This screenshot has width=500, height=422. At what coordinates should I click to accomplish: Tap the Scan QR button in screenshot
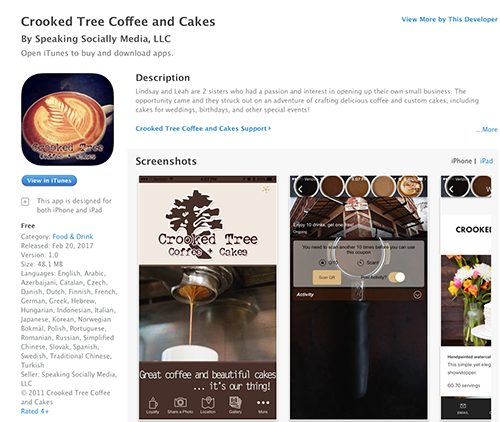point(327,277)
